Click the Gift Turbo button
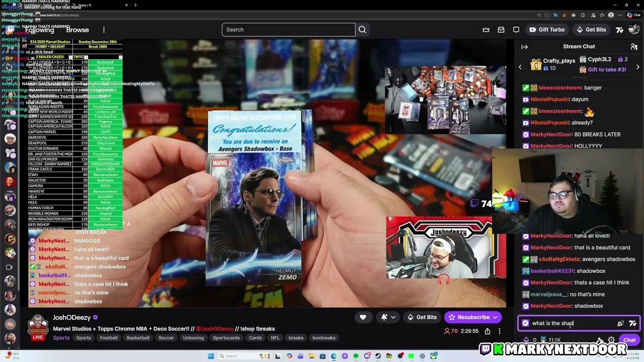The width and height of the screenshot is (644, 362). [x=547, y=30]
